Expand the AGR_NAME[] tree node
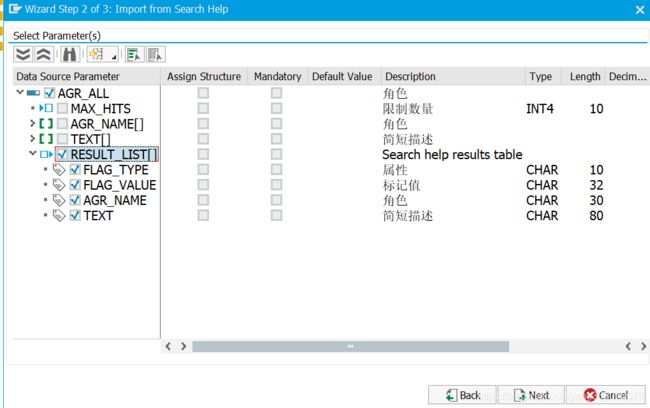The image size is (650, 408). [x=32, y=123]
